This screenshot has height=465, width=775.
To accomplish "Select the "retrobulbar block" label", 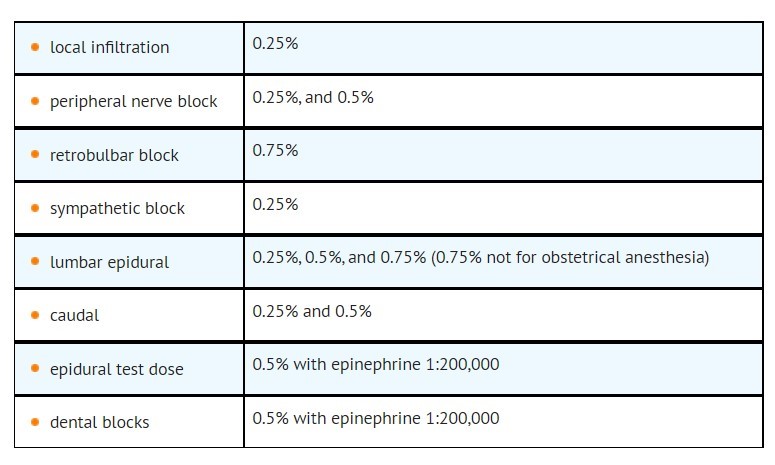I will click(114, 155).
